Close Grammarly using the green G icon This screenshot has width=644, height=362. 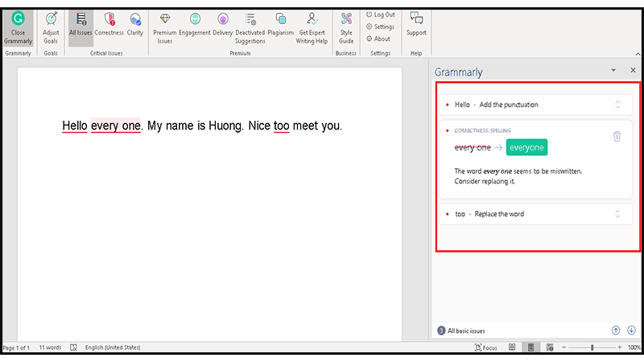click(x=18, y=27)
